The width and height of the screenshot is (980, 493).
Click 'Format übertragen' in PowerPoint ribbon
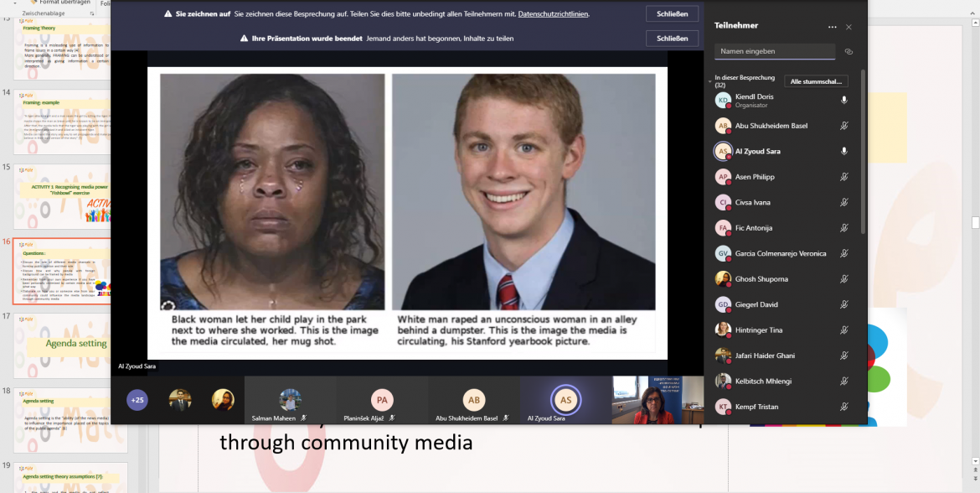point(61,3)
